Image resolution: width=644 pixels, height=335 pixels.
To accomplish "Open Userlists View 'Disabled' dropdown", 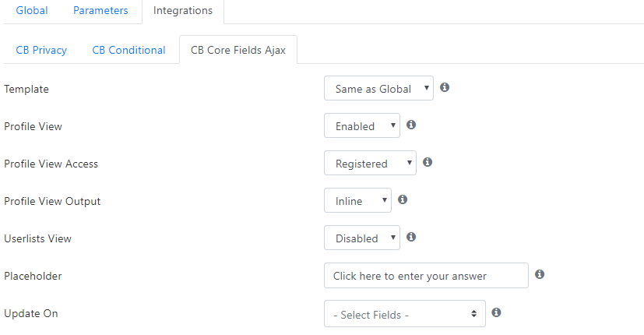I will point(362,238).
